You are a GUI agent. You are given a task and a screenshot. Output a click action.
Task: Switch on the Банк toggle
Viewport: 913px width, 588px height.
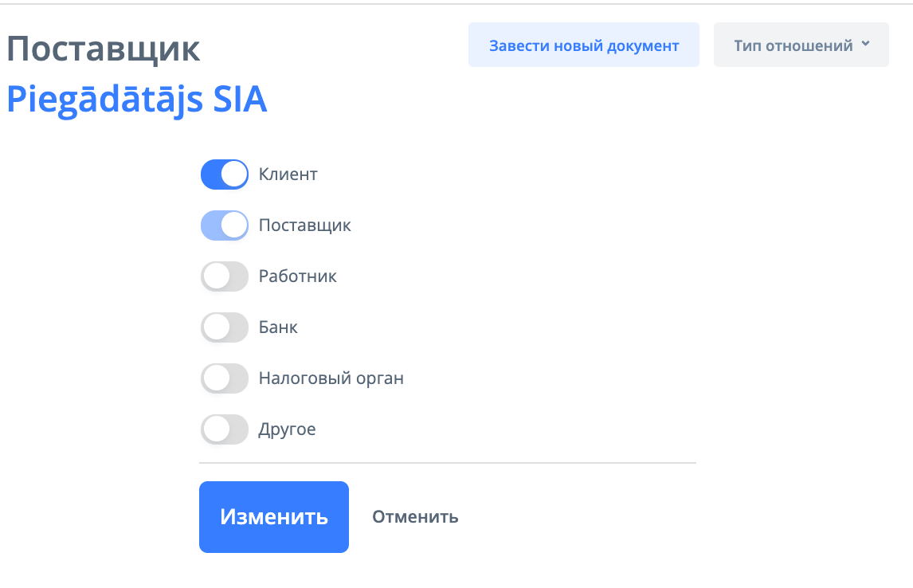point(224,327)
